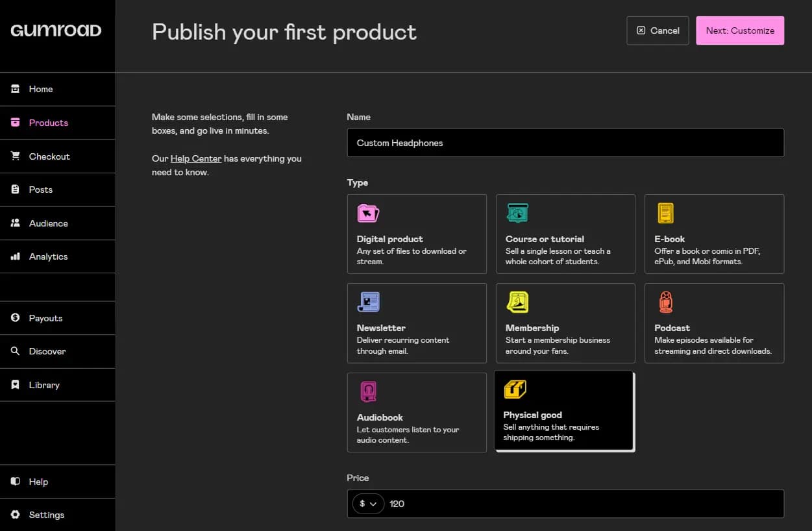Select the Course or tutorial type
Screen dimensions: 812x531
565,234
